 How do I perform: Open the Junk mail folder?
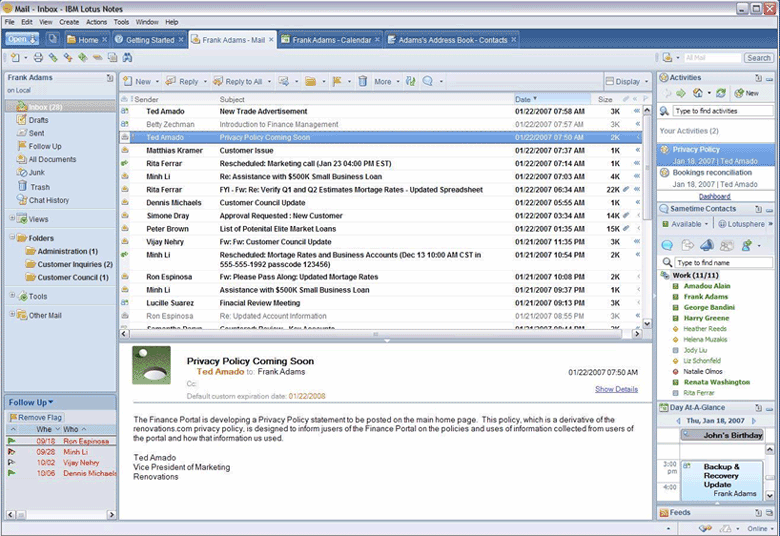[x=38, y=173]
